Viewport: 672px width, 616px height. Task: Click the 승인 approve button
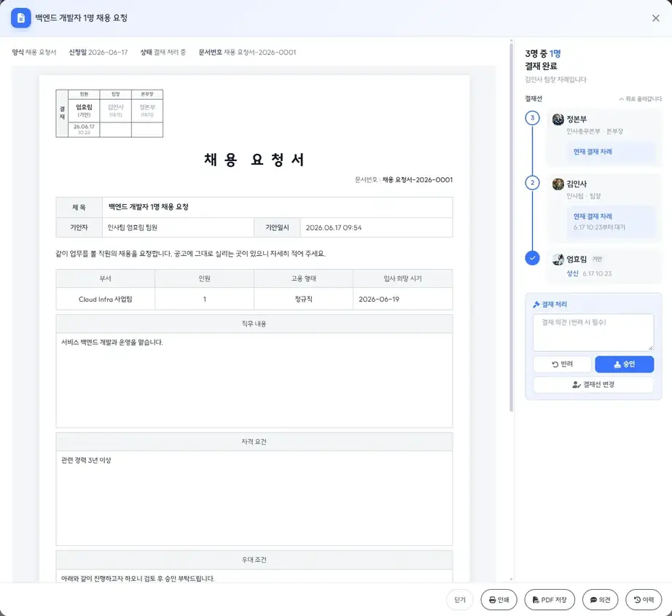(624, 364)
